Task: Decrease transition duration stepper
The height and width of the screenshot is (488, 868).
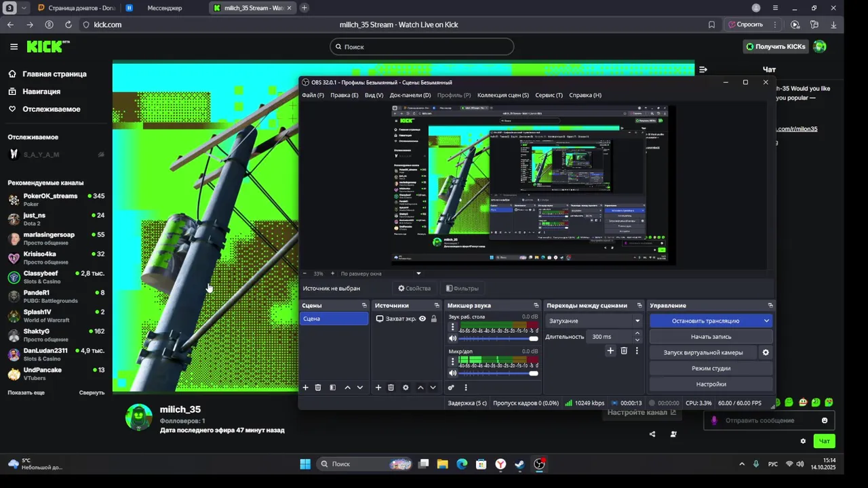Action: [637, 340]
